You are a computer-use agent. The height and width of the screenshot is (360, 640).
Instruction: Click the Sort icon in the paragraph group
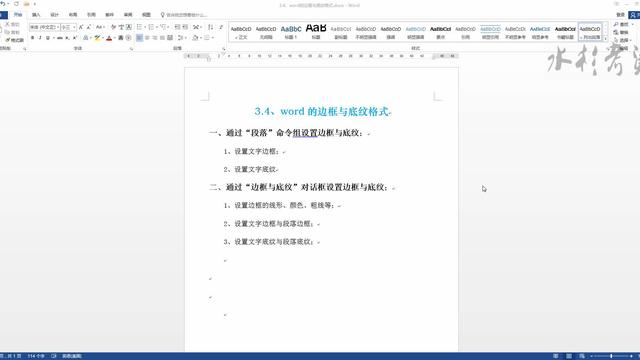[x=210, y=27]
